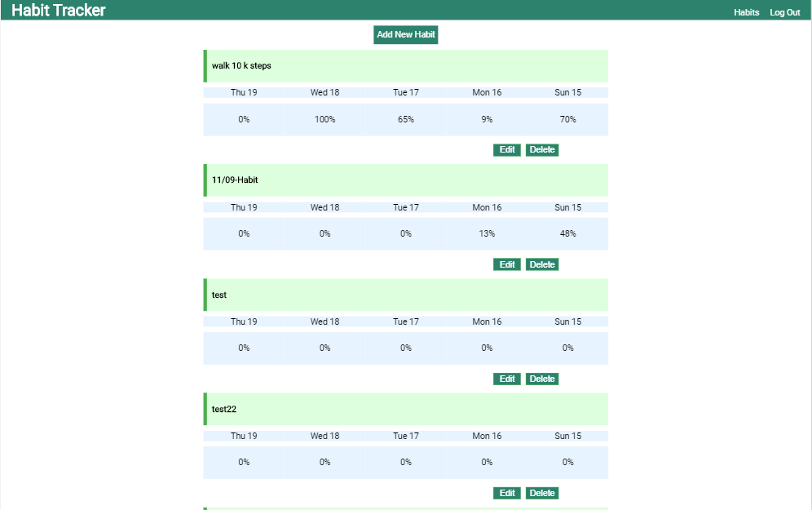Viewport: 812px width, 510px height.
Task: Select the 100% cell under Wed 18
Action: (x=324, y=119)
